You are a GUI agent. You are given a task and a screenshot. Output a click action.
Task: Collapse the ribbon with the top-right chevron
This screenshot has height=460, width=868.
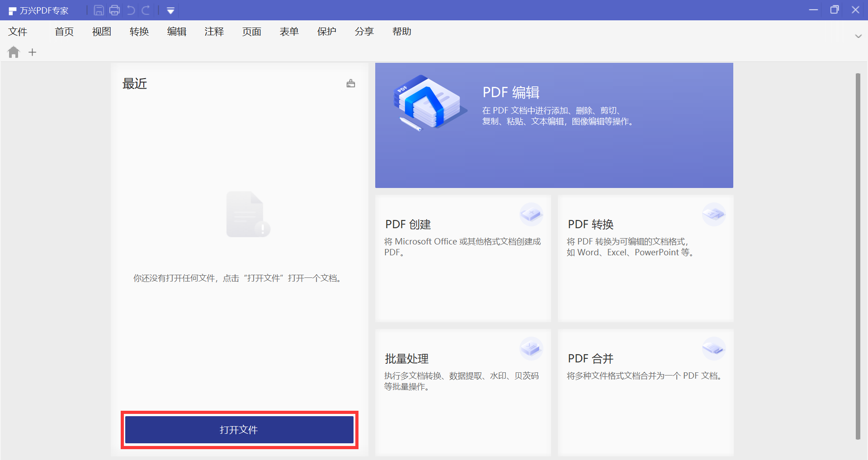click(x=858, y=37)
